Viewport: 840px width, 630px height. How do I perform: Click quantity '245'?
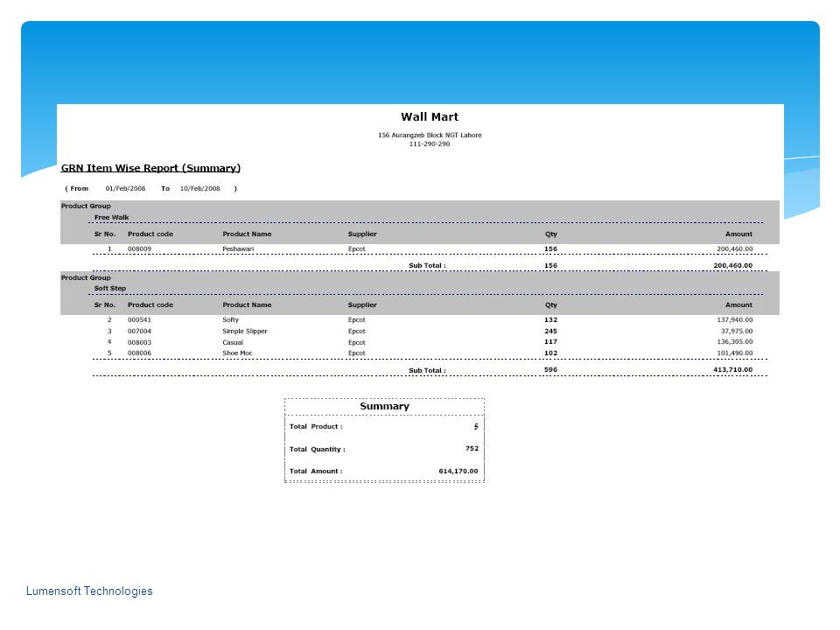tap(550, 331)
